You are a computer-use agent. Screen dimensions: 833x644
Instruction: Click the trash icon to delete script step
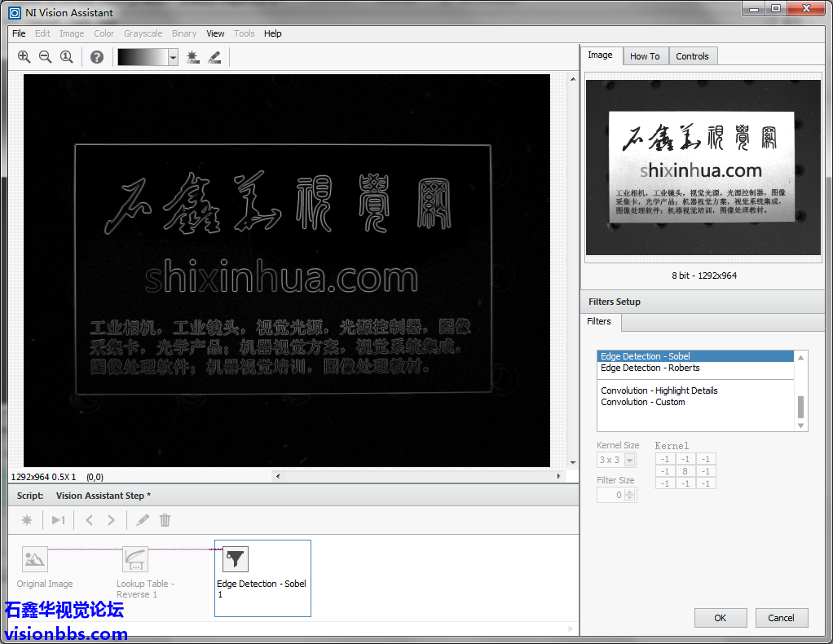click(x=165, y=520)
